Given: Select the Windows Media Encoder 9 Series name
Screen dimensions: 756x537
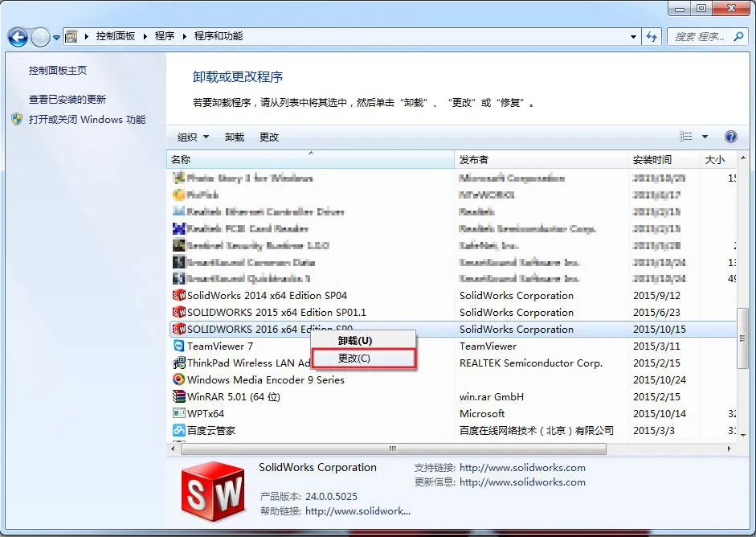Looking at the screenshot, I should click(x=266, y=379).
